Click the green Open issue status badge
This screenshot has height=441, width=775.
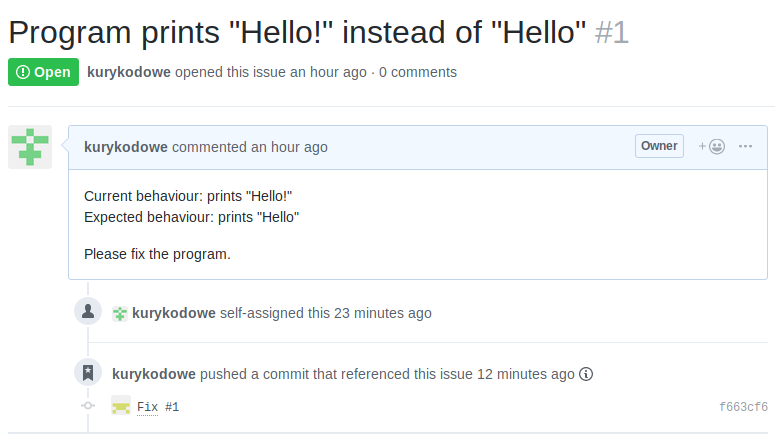click(x=43, y=72)
